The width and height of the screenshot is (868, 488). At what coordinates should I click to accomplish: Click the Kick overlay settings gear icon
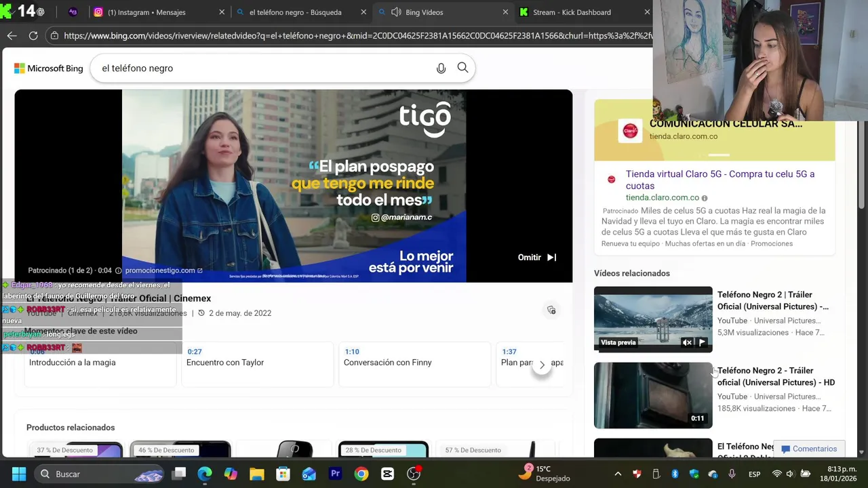(x=41, y=12)
